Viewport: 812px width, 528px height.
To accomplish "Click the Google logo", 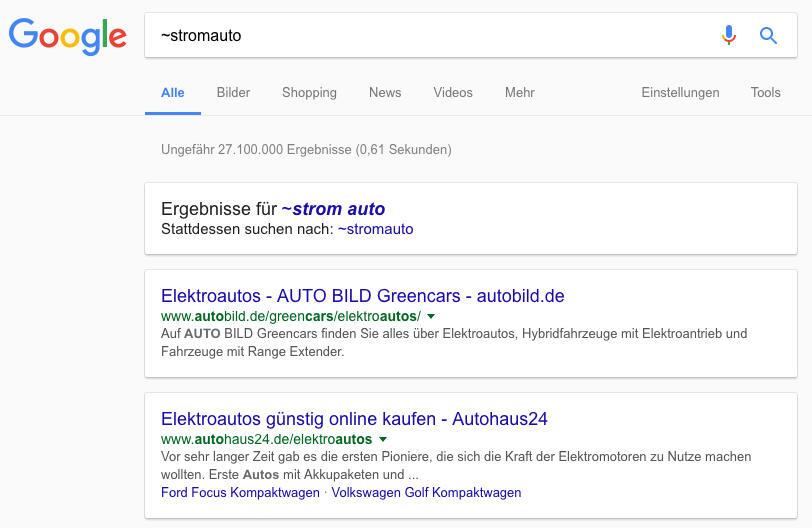I will click(x=67, y=36).
